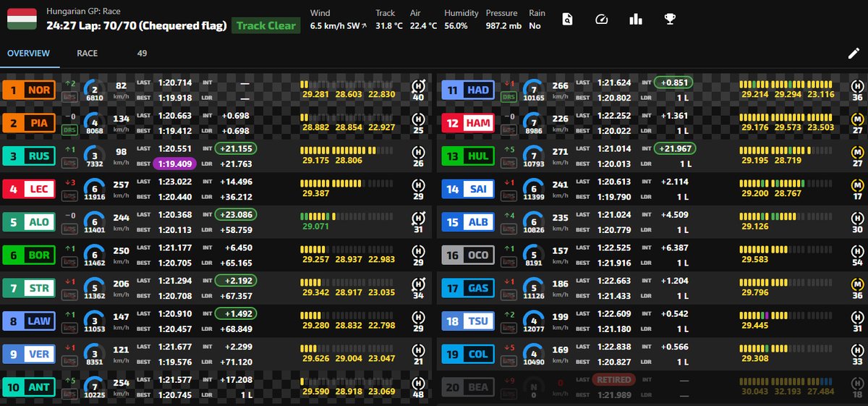This screenshot has width=868, height=406.
Task: Click the DRS indicator on PIA row
Action: (x=70, y=130)
